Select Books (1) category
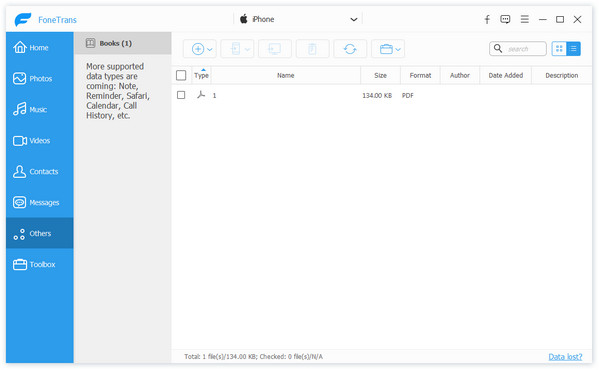The width and height of the screenshot is (599, 370). point(123,43)
